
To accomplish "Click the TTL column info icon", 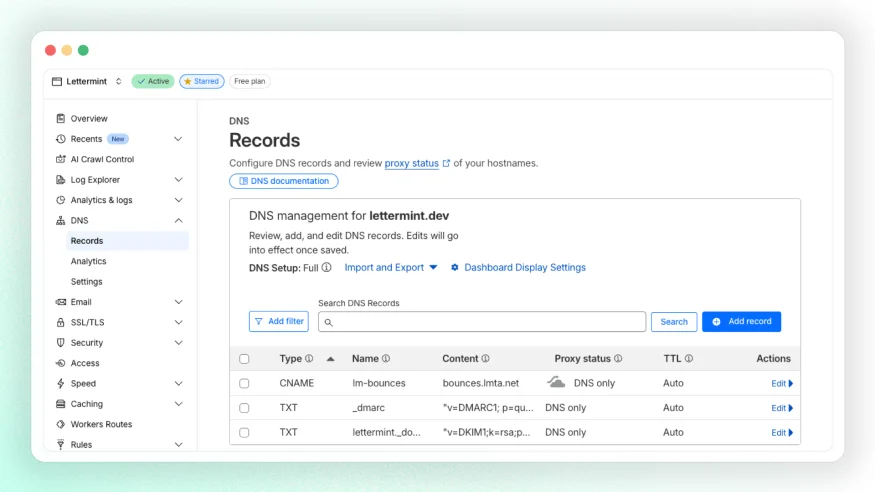I will [689, 358].
